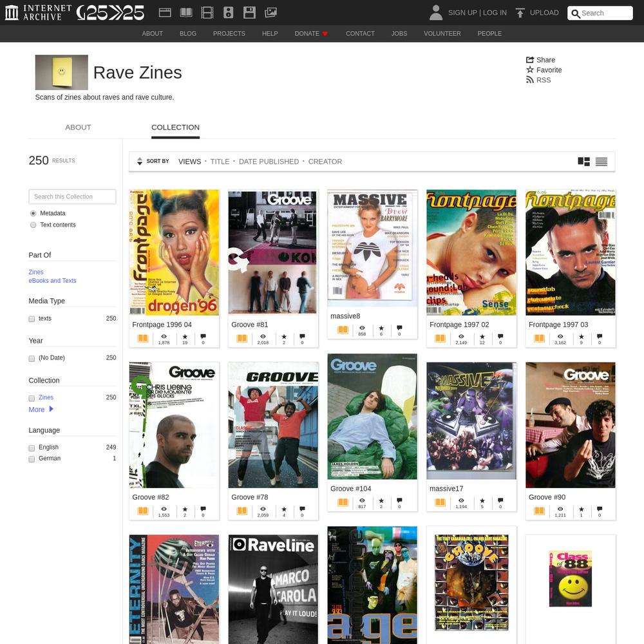Open the eBooks and Texts link
Image resolution: width=644 pixels, height=644 pixels.
53,281
